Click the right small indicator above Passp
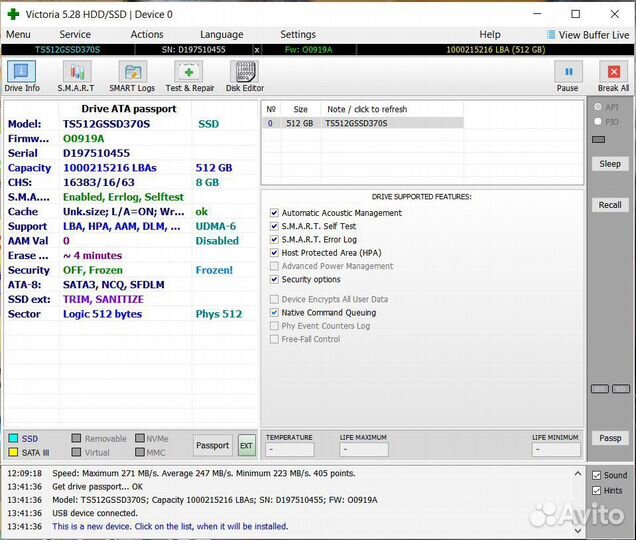Screen dimensions: 636x540 pyautogui.click(x=621, y=389)
